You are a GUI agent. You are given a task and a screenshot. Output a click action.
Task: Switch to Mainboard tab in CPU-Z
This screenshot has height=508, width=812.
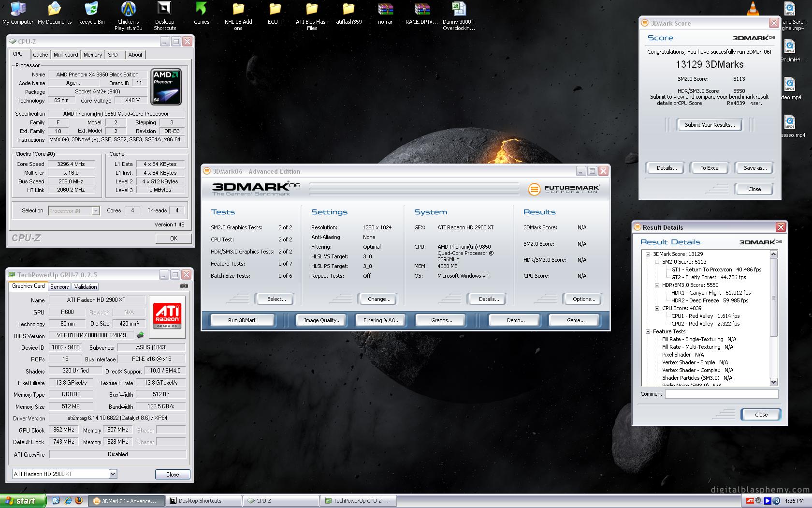pos(66,55)
